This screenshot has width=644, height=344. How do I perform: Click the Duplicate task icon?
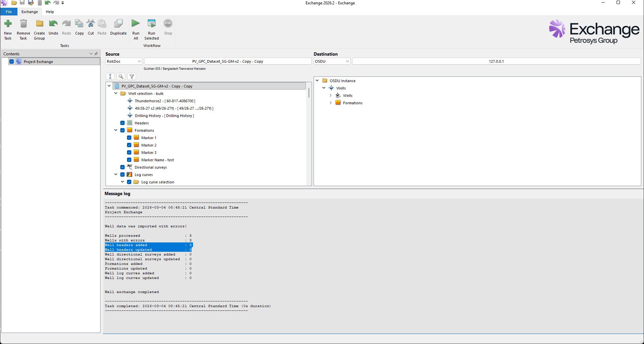[x=118, y=24]
